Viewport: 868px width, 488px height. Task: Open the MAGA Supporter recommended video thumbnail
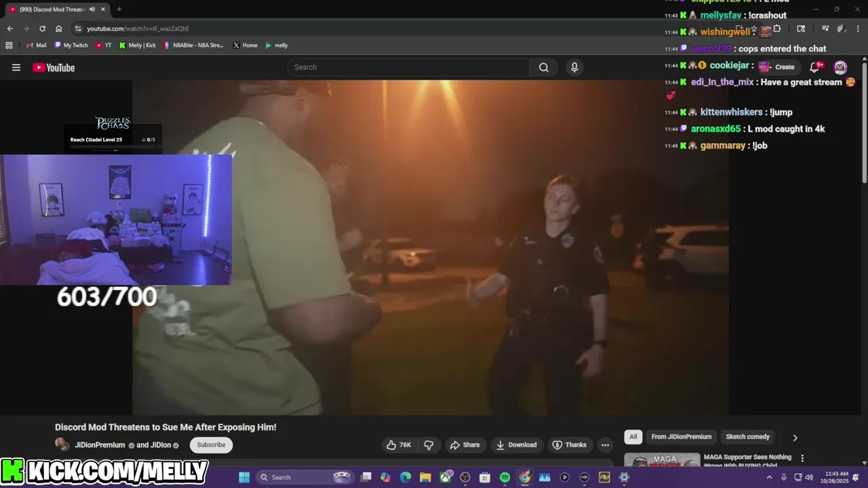662,461
